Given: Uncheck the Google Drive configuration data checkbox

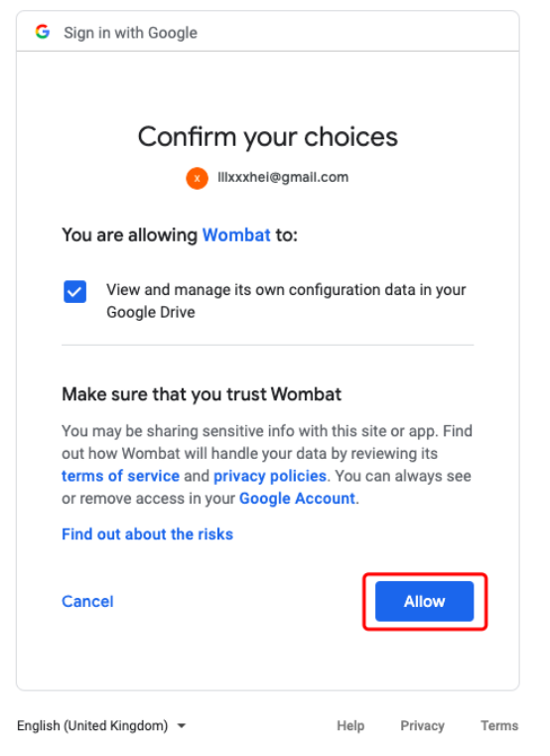Looking at the screenshot, I should pyautogui.click(x=74, y=292).
